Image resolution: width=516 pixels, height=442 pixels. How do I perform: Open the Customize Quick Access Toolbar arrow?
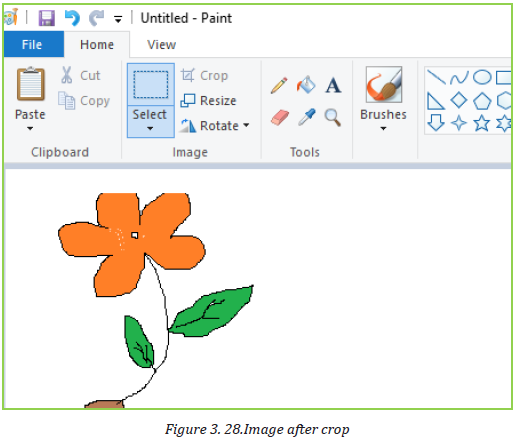[x=118, y=19]
